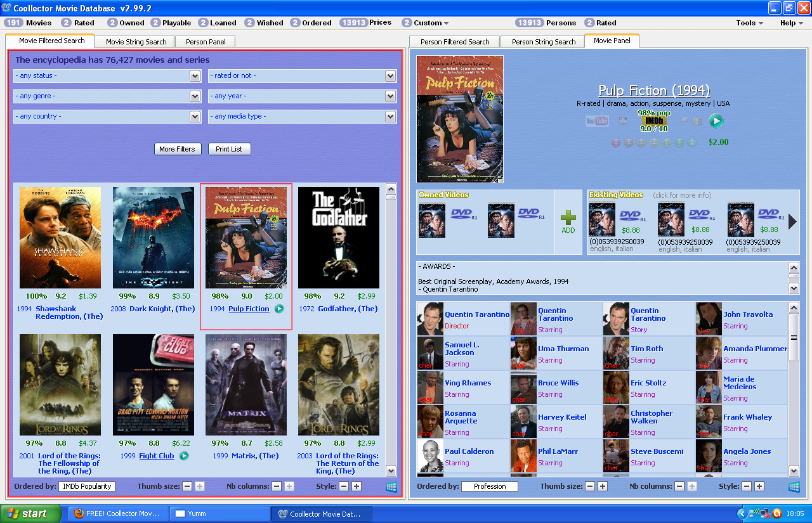Select the Shawshank Redemption poster

60,238
